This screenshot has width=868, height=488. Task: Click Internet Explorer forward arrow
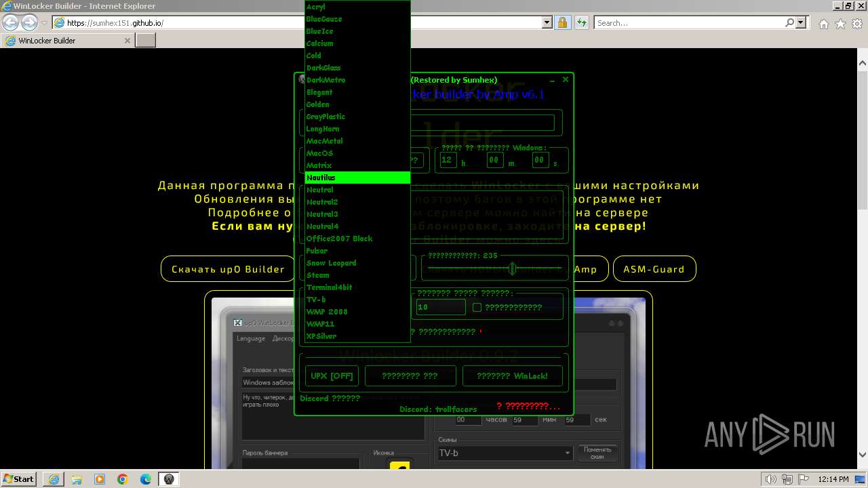click(29, 22)
